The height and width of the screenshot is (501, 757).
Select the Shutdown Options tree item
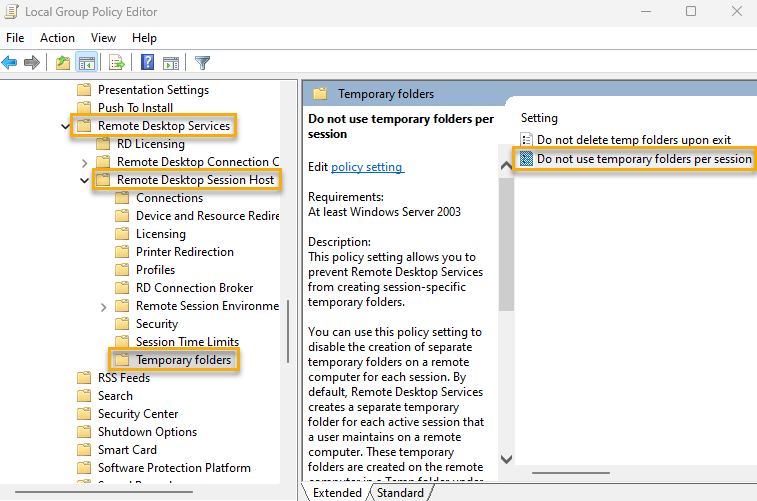click(x=147, y=432)
